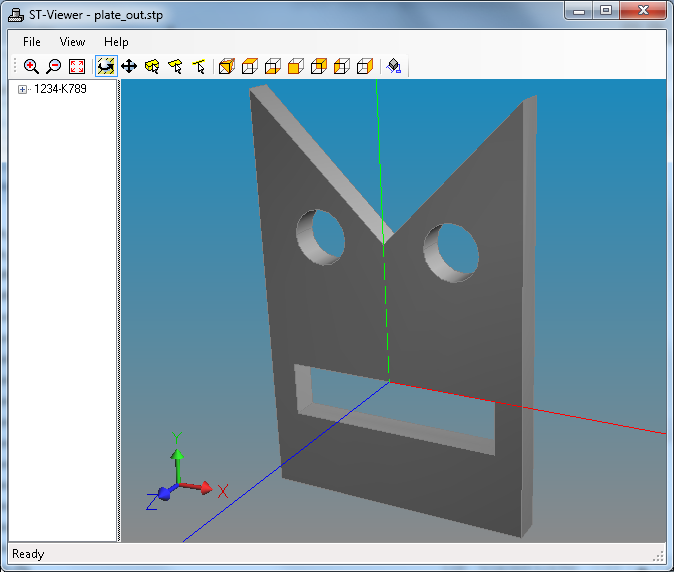The image size is (674, 572).
Task: Switch to the right view cube
Action: [365, 66]
